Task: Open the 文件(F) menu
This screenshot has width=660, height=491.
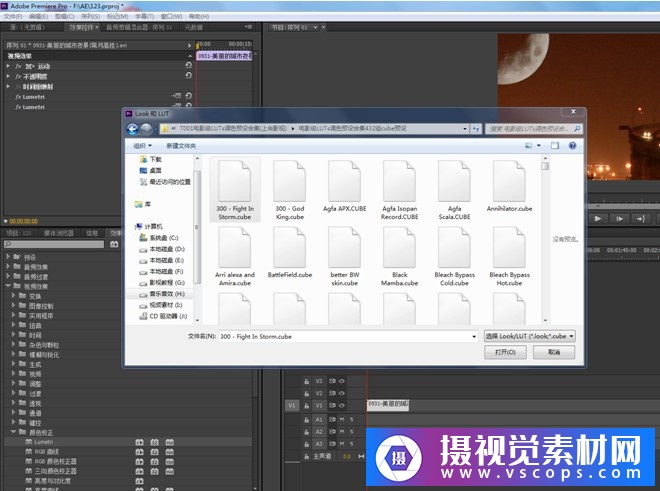Action: tap(14, 17)
